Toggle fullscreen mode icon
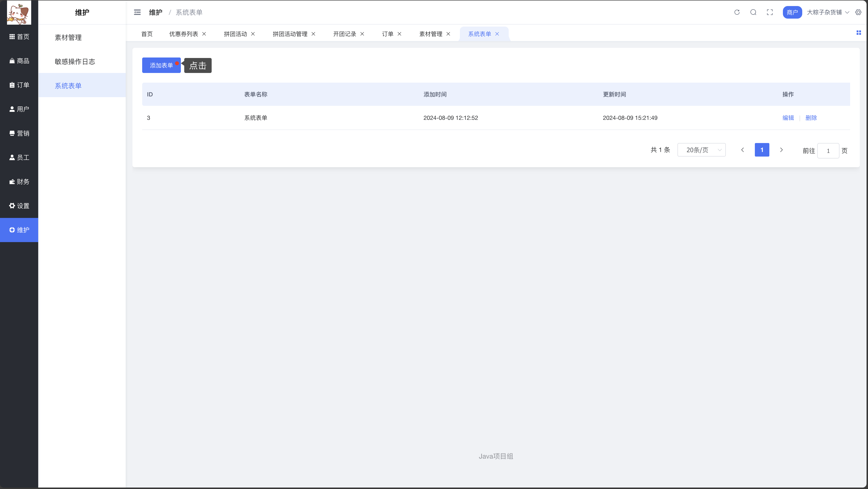 point(770,13)
